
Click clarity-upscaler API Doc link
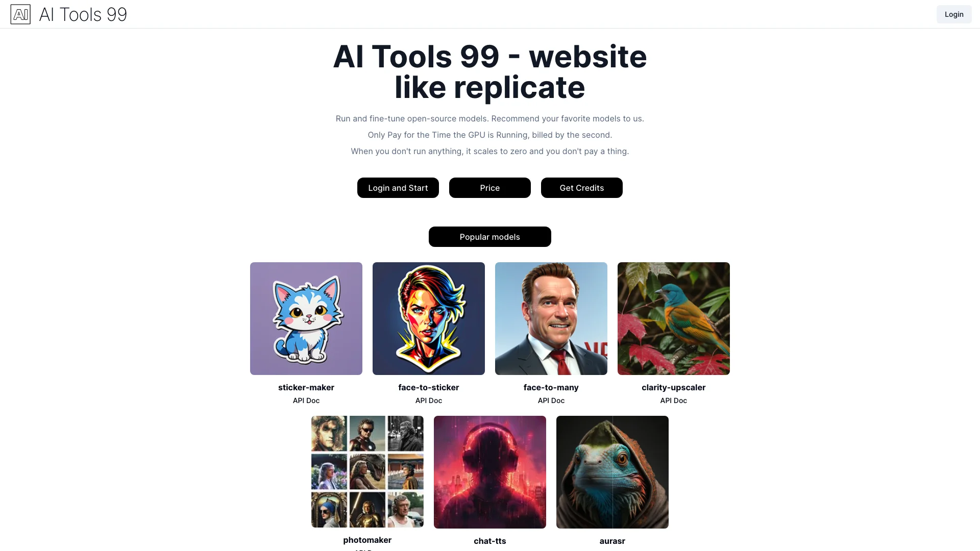click(674, 400)
